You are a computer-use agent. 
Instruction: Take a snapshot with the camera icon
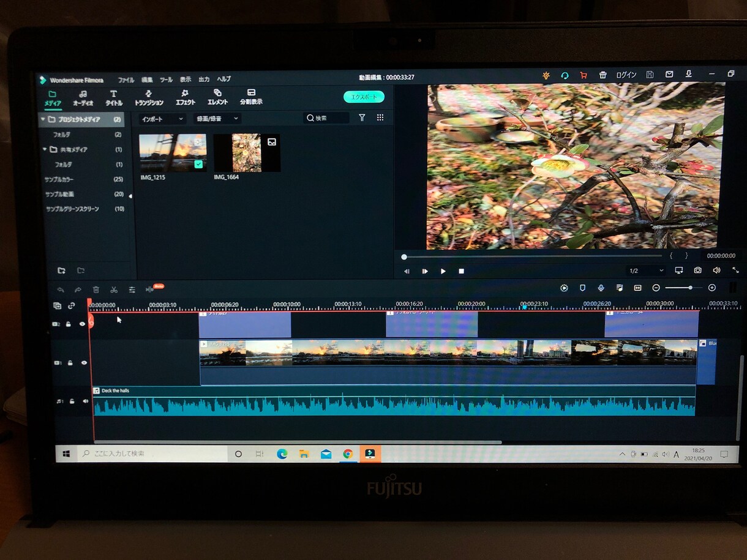(x=697, y=271)
